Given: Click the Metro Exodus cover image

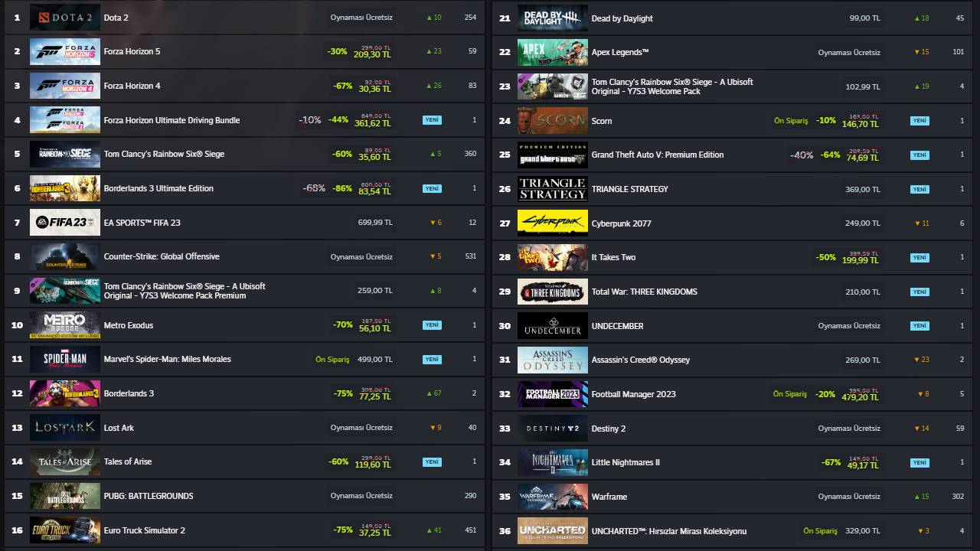Looking at the screenshot, I should 65,325.
